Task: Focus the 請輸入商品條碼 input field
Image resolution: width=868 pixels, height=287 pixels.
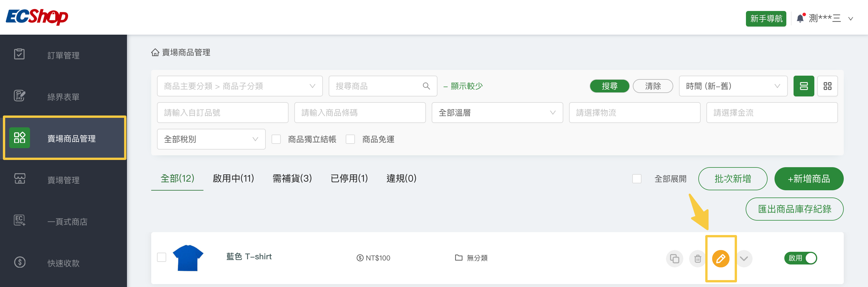Action: (x=360, y=113)
